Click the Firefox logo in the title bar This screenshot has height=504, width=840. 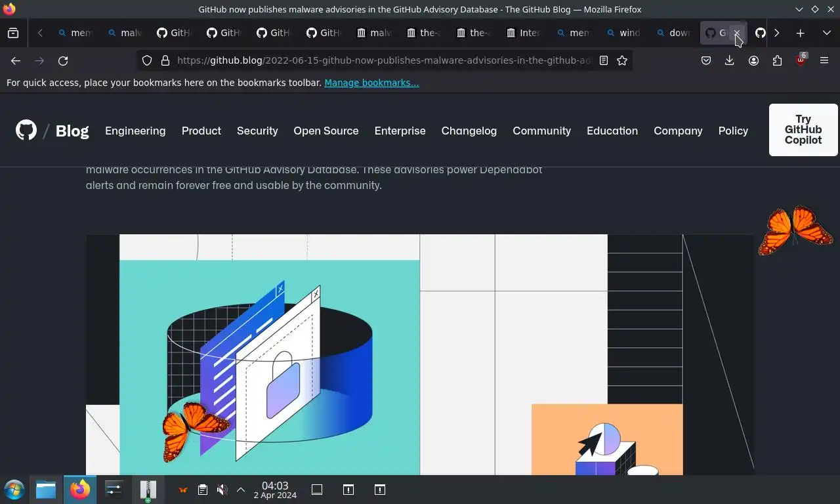click(9, 9)
